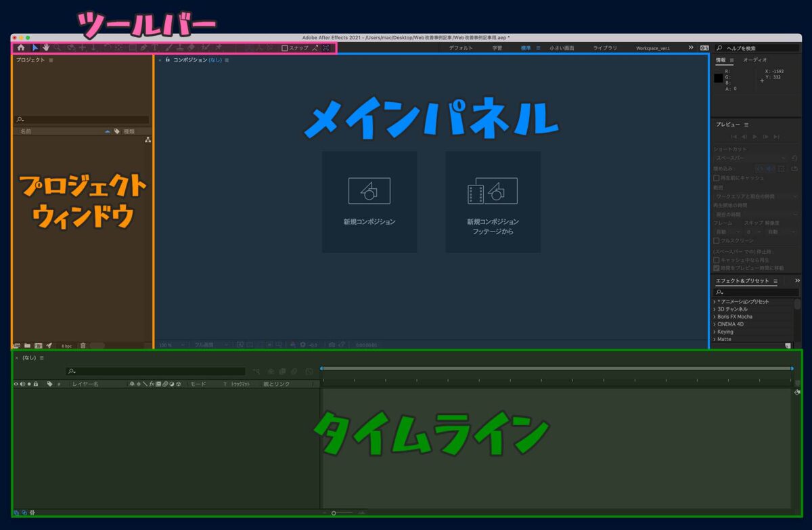Switch to デフォルト workspace

coord(461,48)
